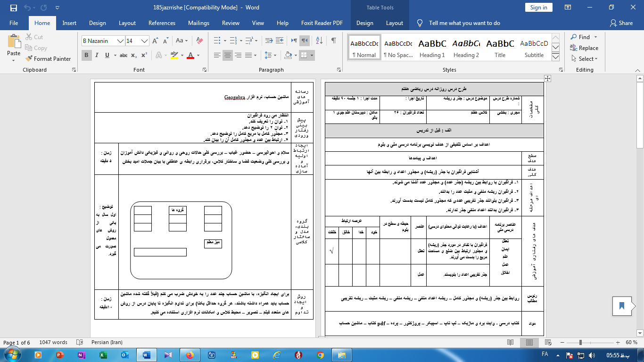Clear all formatting with eraser icon
Viewport: 644px width, 362px height.
coord(199,41)
